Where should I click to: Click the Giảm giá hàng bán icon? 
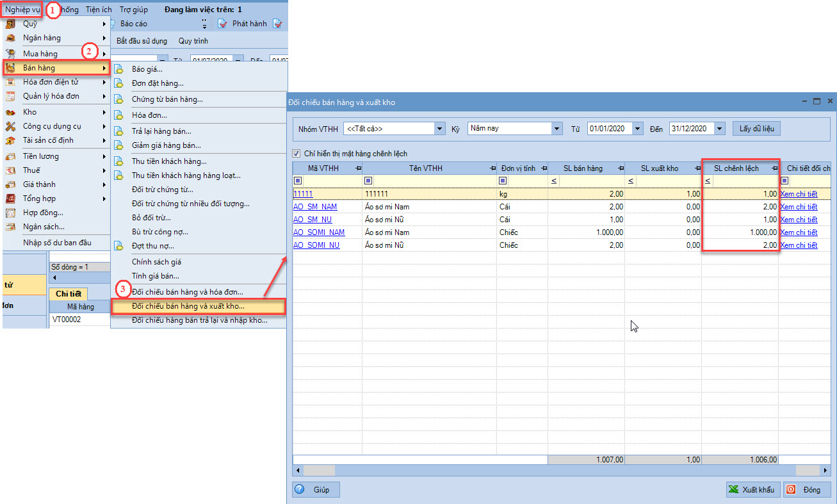pos(118,145)
